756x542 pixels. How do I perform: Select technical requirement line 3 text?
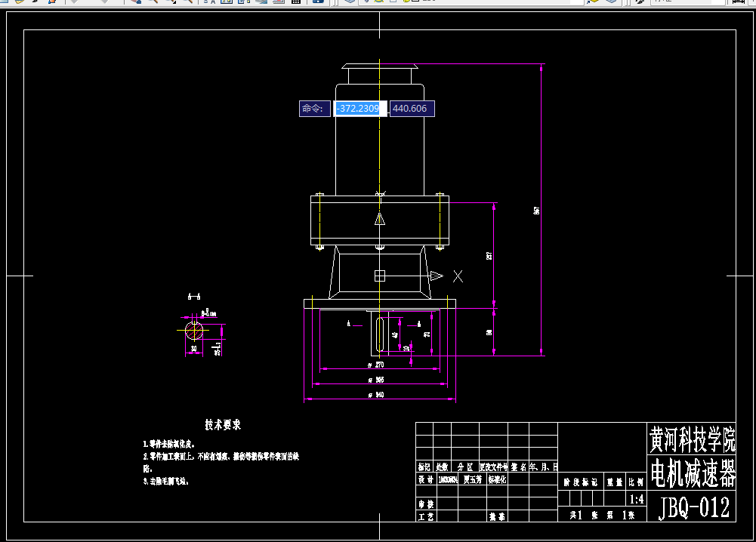166,481
